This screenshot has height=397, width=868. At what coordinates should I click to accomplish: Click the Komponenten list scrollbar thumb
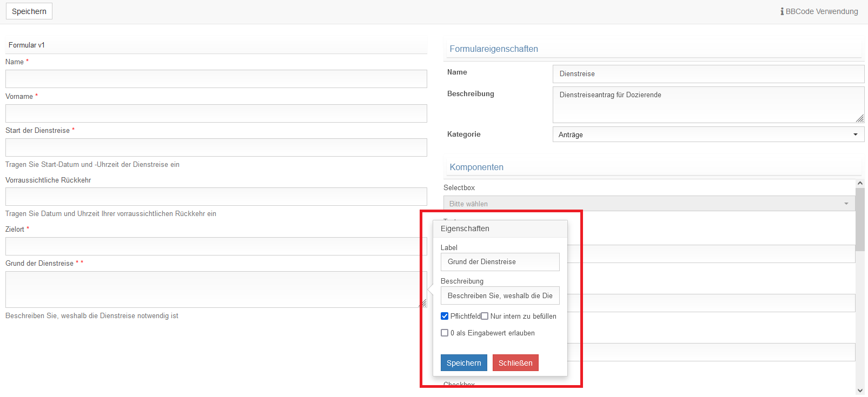[x=860, y=219]
